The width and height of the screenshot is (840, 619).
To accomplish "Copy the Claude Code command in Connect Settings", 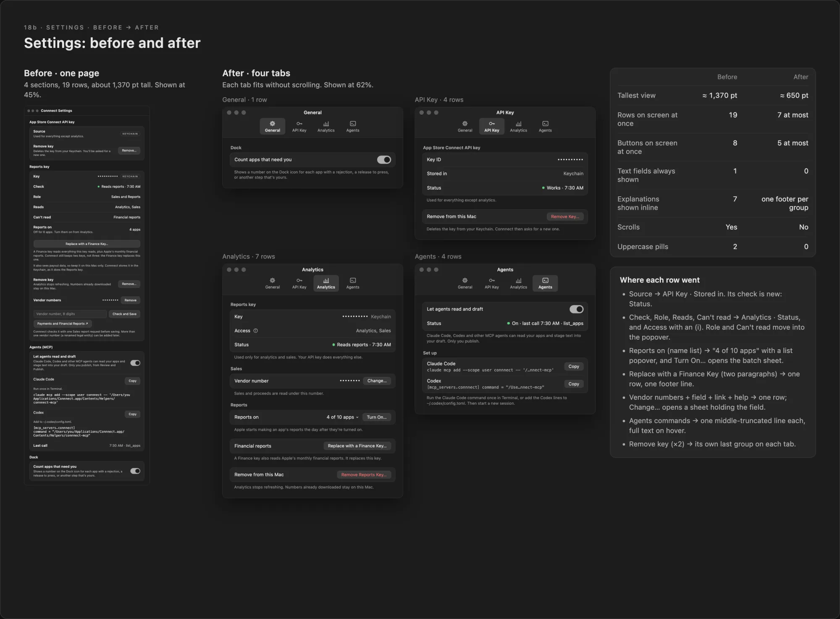I will (133, 381).
